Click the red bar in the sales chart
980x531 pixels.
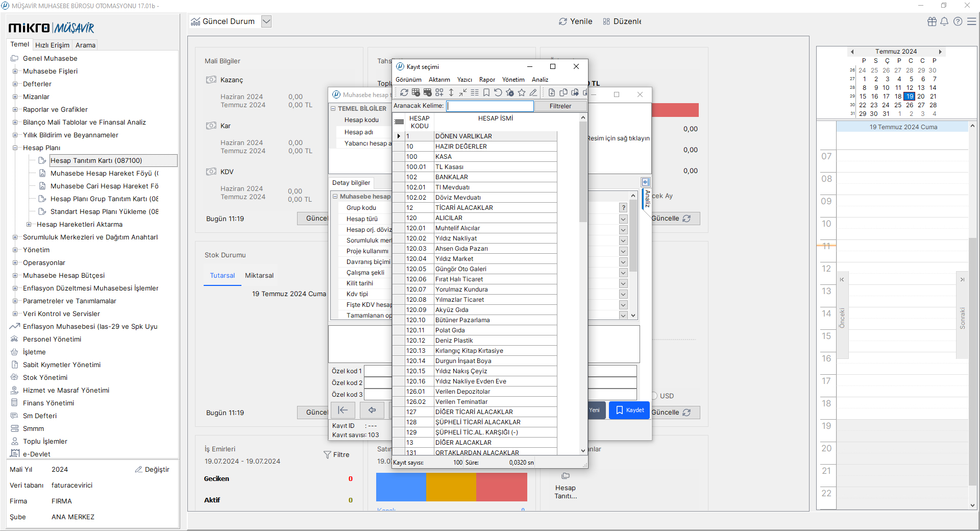coord(502,487)
